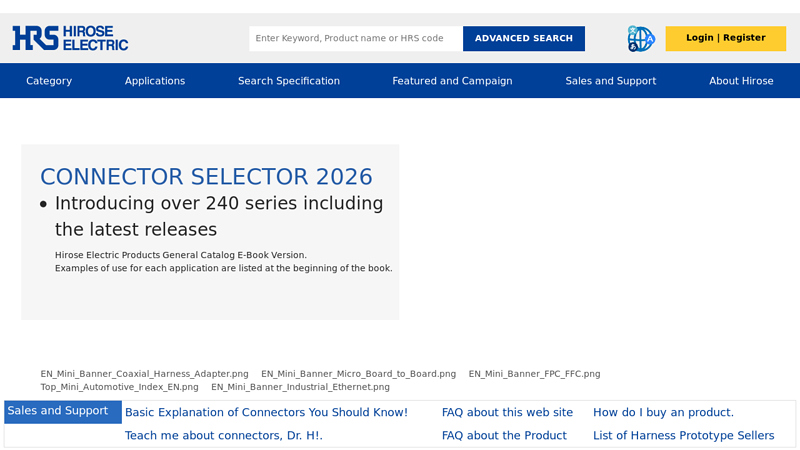Open the Category menu

(49, 81)
